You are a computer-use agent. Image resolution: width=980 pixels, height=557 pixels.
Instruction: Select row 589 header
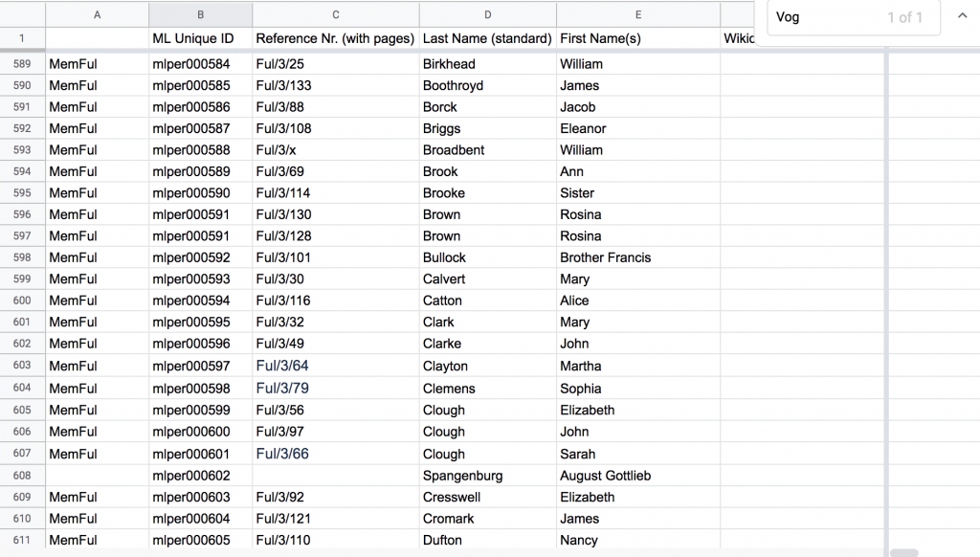[x=22, y=64]
